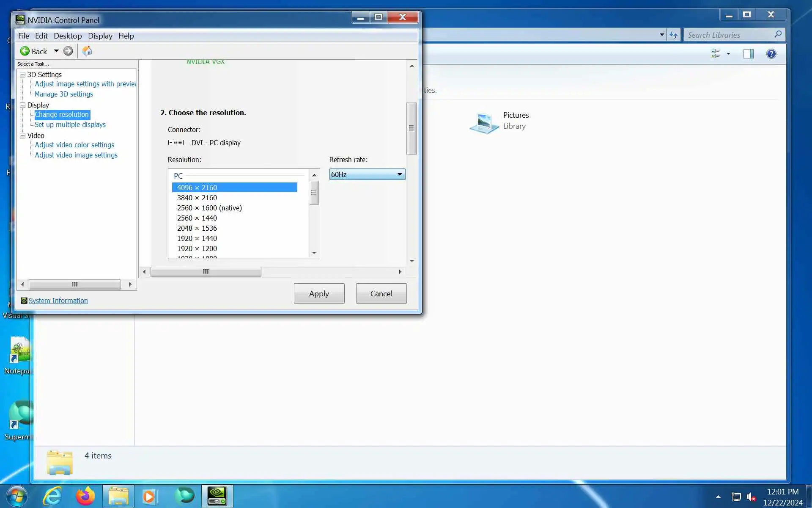
Task: Open the System Information link
Action: [58, 301]
